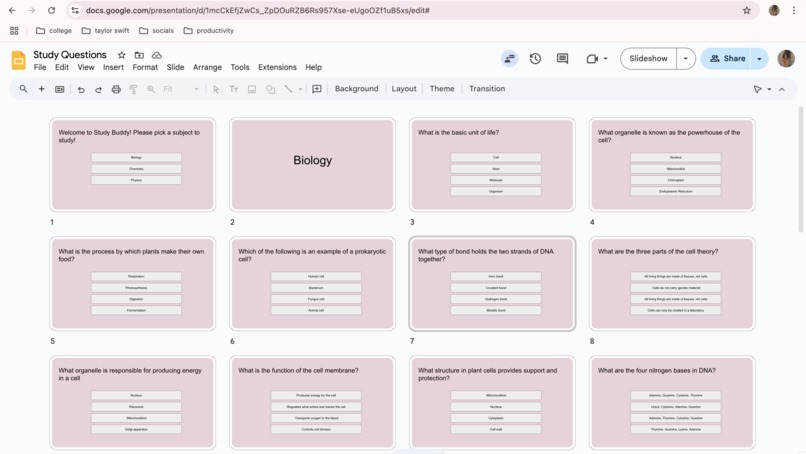Hide the menus with collapse arrow
Viewport: 806px width, 454px height.
(782, 89)
